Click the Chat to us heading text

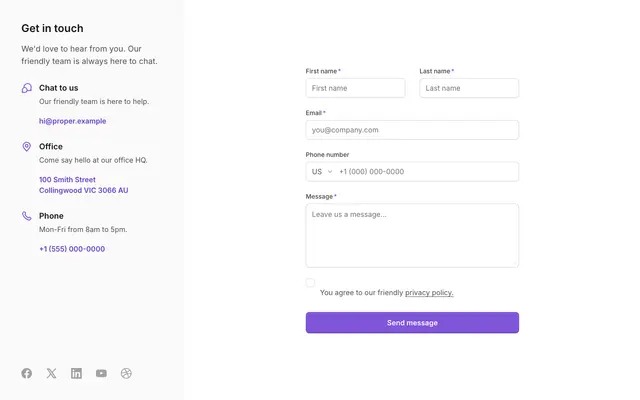(x=58, y=88)
